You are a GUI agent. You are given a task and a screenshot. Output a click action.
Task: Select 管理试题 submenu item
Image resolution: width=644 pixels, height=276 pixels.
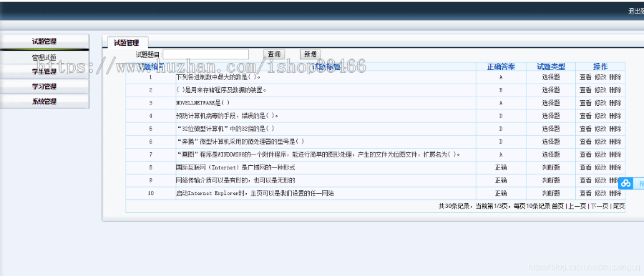point(44,58)
